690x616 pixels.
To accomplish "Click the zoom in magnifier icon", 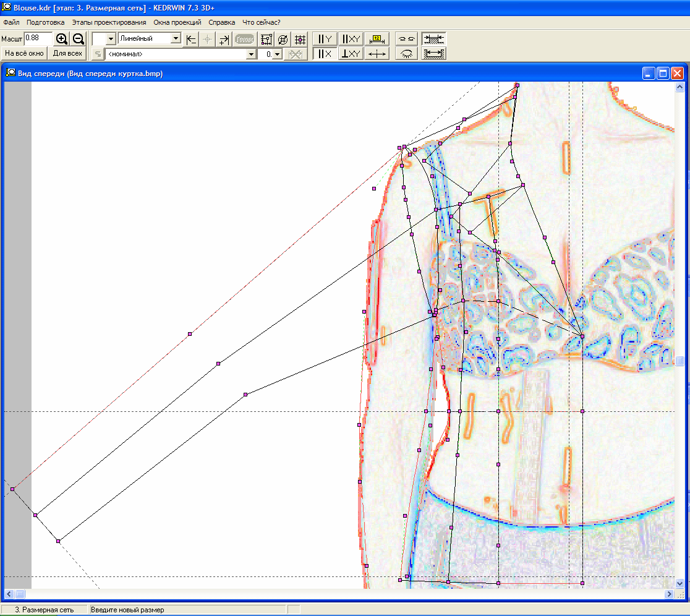I will click(x=62, y=39).
